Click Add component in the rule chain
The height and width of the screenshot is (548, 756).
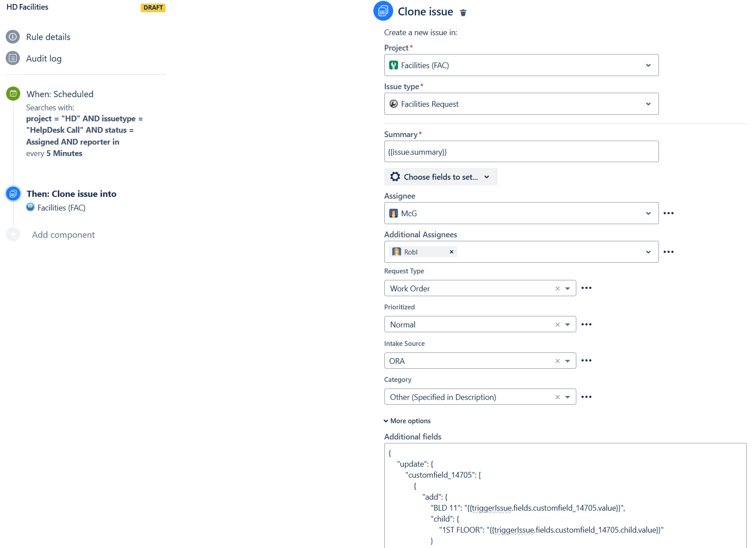(x=63, y=235)
